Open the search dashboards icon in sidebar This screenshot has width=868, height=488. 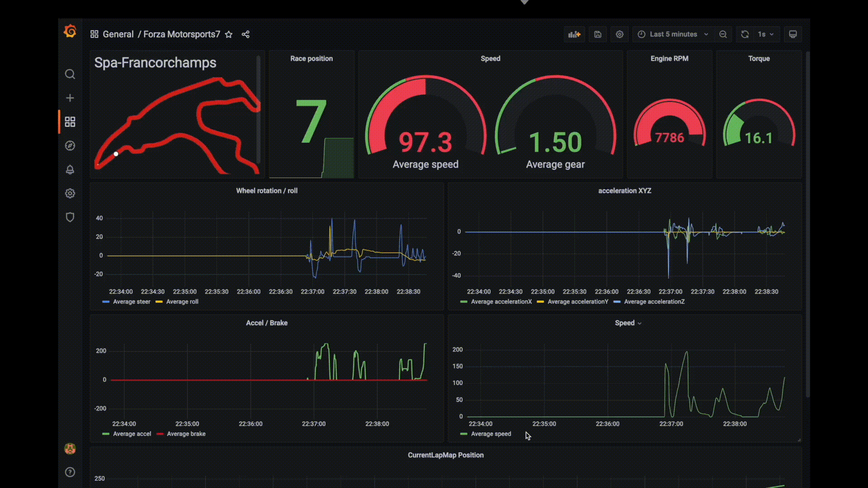(x=70, y=74)
